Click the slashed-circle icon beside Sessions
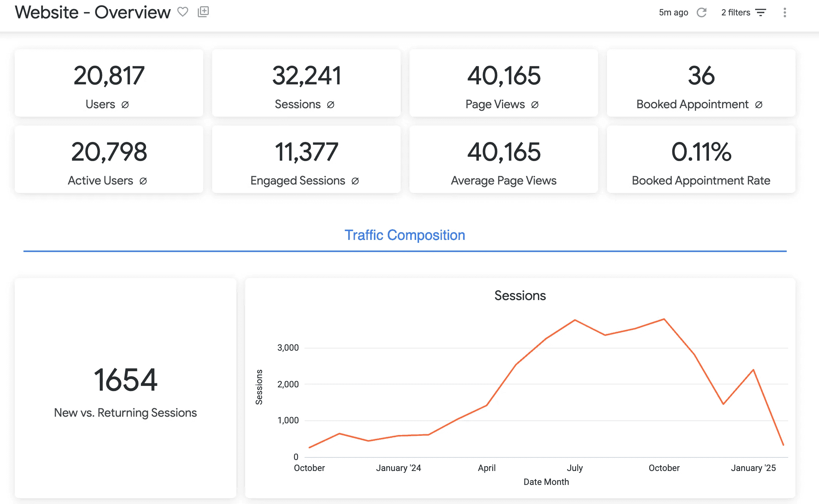 [x=331, y=105]
